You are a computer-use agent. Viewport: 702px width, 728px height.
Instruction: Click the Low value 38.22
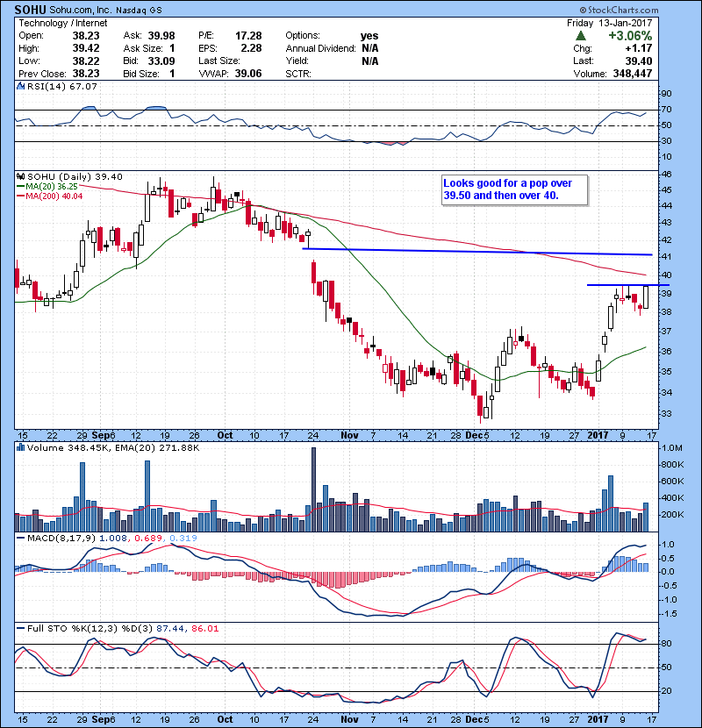[x=86, y=61]
